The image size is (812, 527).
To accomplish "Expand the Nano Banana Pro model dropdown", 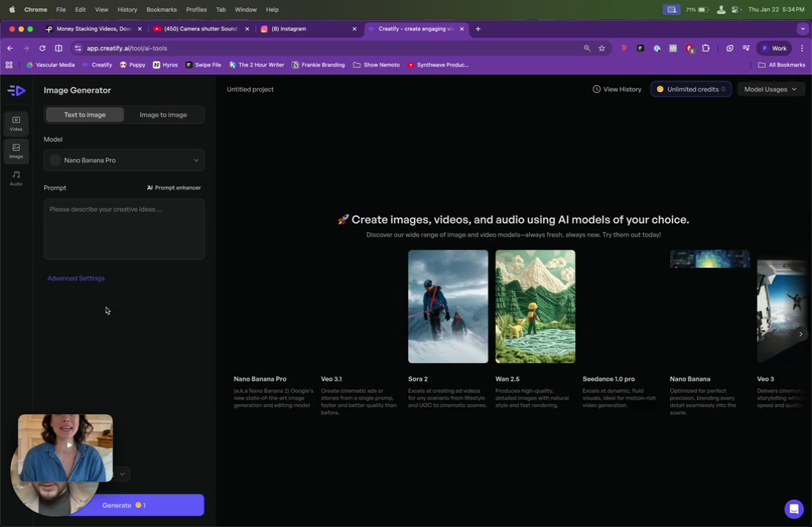I will pos(124,160).
